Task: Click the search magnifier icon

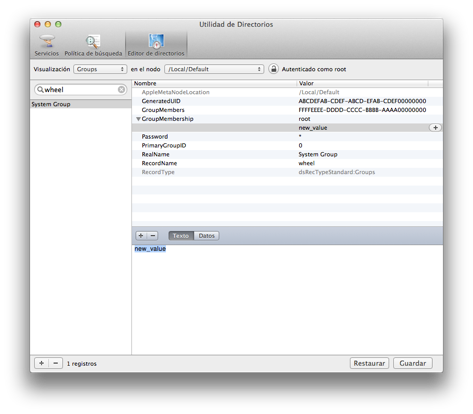Action: (40, 89)
